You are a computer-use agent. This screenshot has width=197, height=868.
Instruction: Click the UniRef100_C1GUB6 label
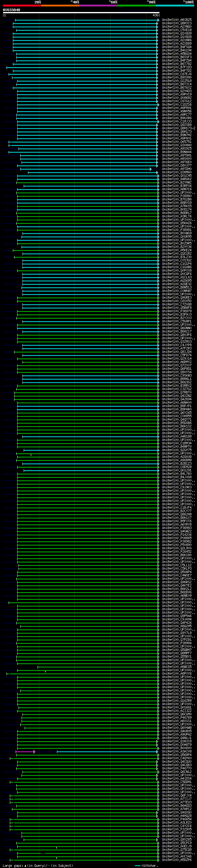(177, 267)
